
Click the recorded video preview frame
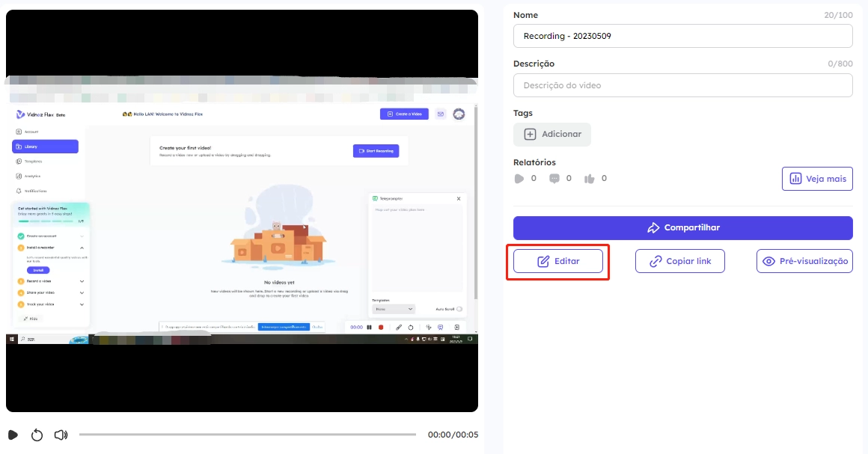242,210
